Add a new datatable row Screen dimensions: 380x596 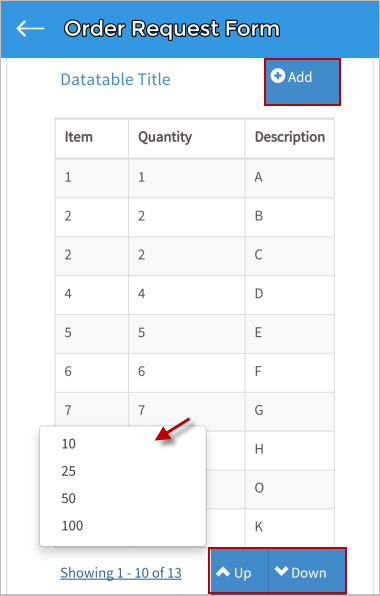(x=302, y=82)
